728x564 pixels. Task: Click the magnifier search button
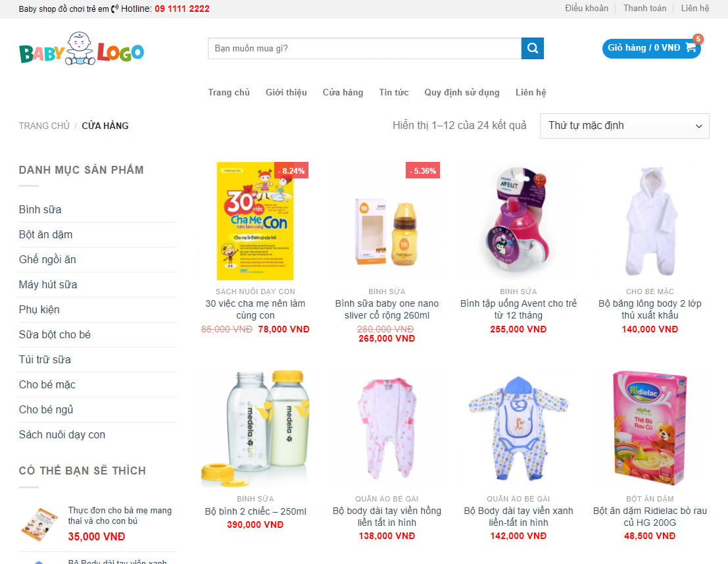533,48
